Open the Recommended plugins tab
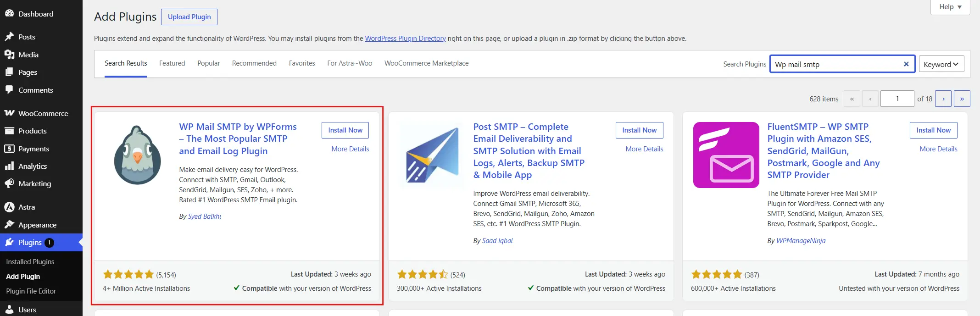This screenshot has width=980, height=316. [254, 63]
